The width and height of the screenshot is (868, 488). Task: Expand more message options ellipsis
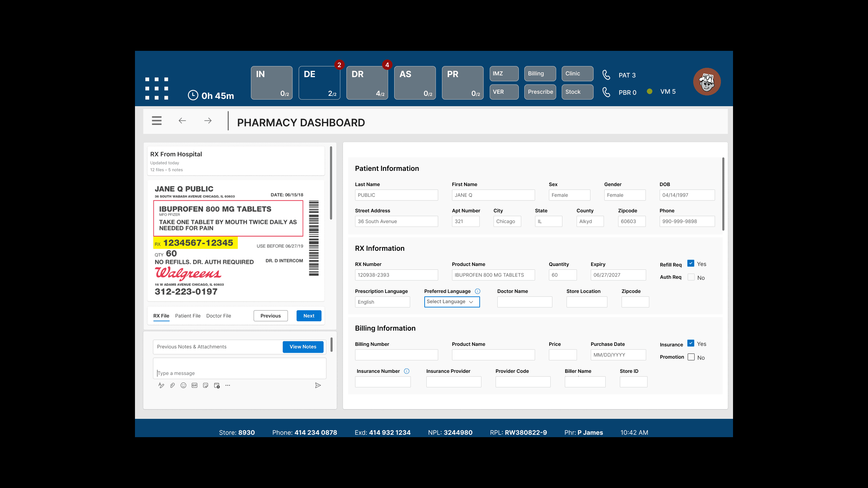click(x=228, y=385)
